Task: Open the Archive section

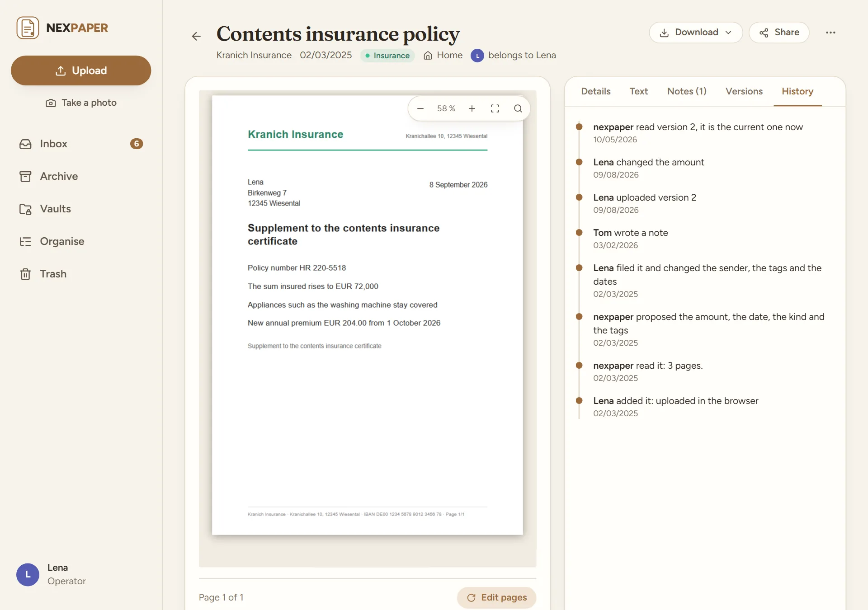Action: [81, 176]
